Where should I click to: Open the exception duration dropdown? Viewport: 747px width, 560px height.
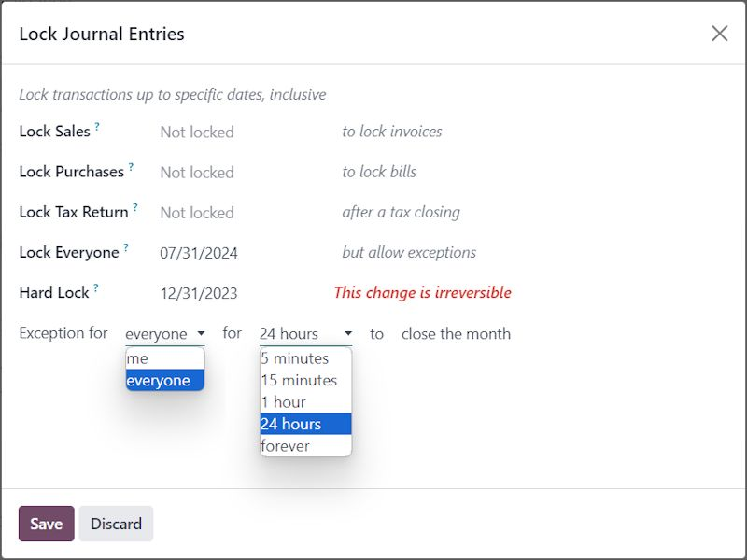(305, 334)
